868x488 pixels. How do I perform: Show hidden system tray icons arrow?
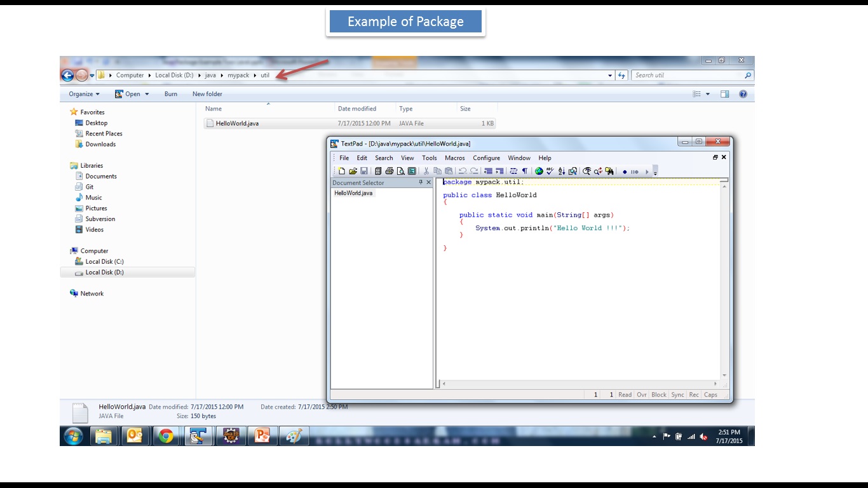(654, 437)
